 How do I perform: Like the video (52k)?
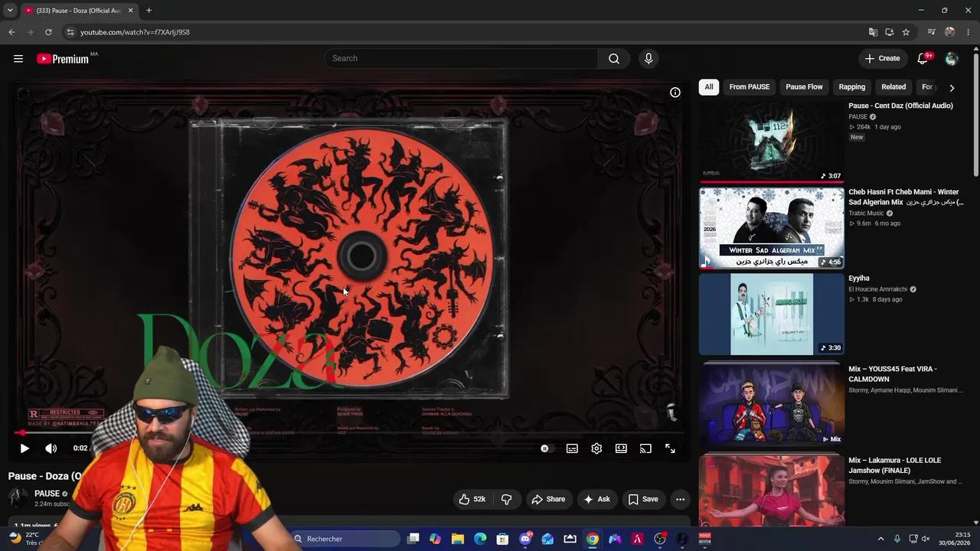point(472,499)
